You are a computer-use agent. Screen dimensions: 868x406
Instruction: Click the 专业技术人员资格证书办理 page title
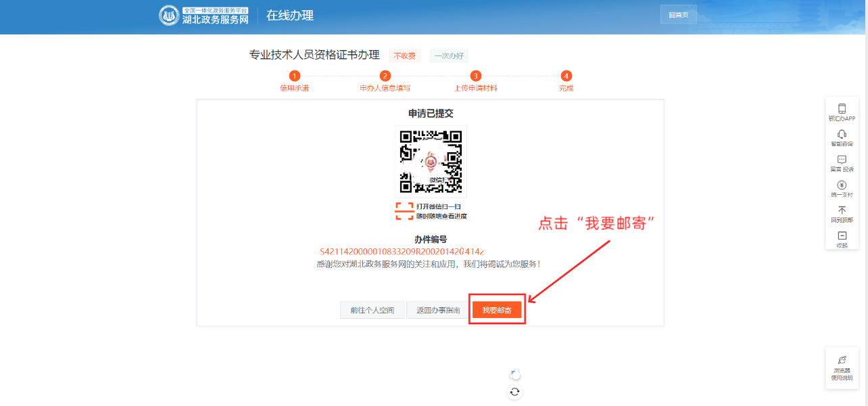(x=314, y=55)
